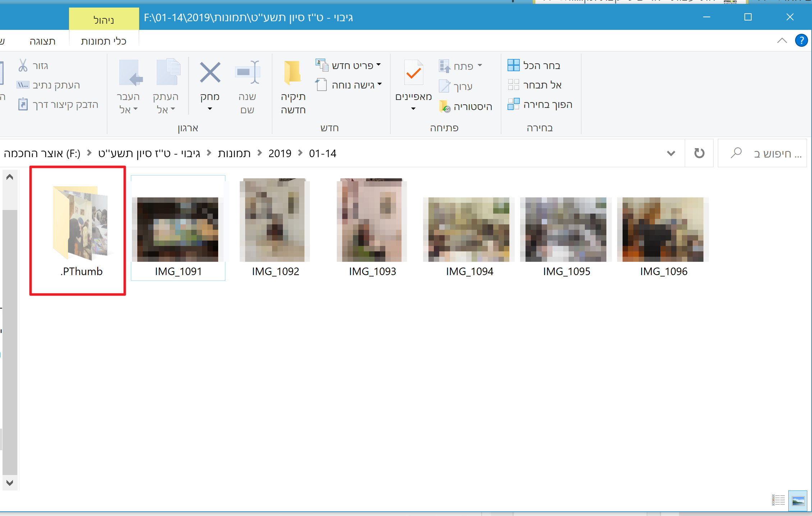Expand the New item (פריט חדש) dropdown
Image resolution: width=812 pixels, height=516 pixels.
coord(378,65)
